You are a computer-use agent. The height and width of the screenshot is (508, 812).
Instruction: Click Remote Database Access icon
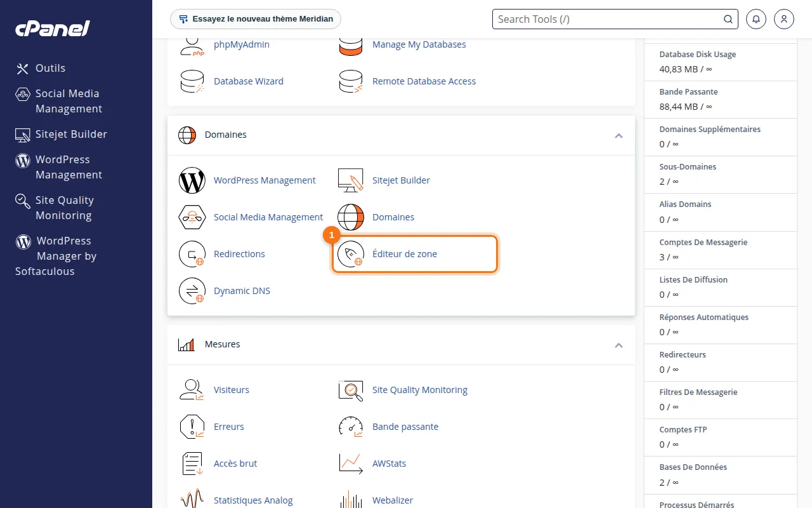tap(351, 81)
